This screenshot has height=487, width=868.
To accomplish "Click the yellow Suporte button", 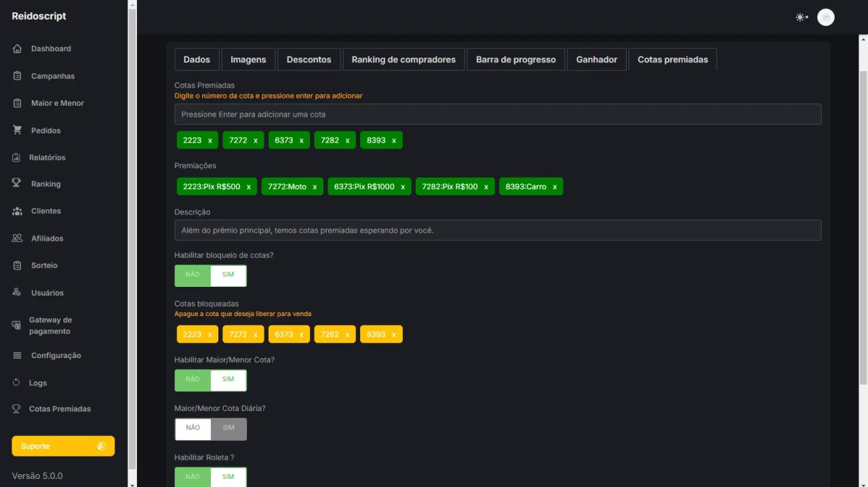I will click(x=63, y=446).
